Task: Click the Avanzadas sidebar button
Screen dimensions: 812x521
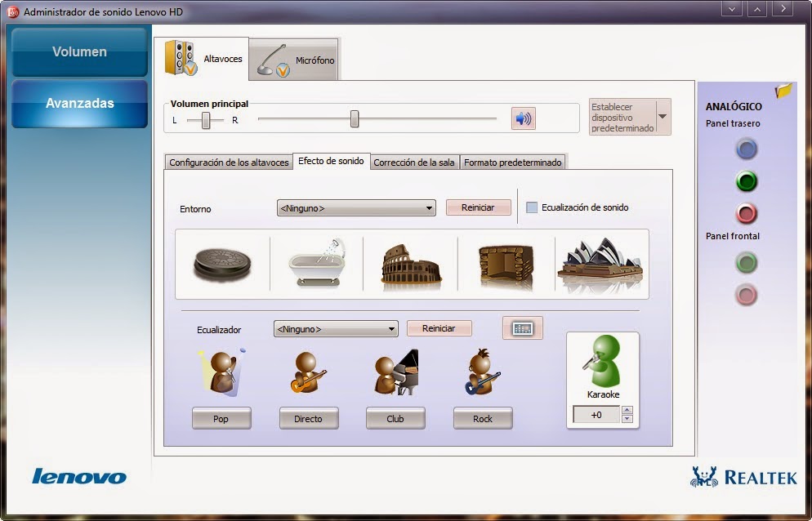Action: (80, 103)
